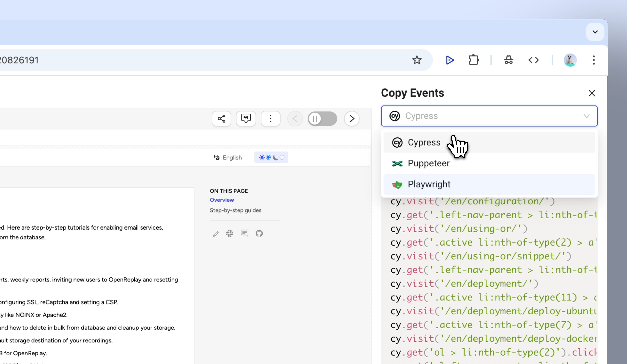Expand the tab search chevron at top right
The height and width of the screenshot is (364, 627).
595,32
